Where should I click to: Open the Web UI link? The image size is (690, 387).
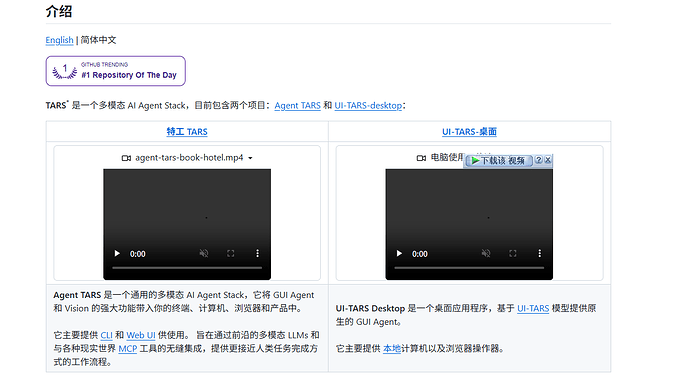(x=141, y=335)
